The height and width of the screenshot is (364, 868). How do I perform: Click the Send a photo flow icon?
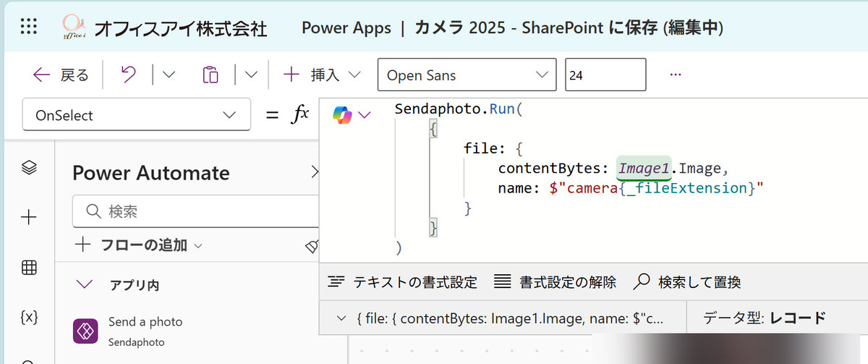coord(86,331)
